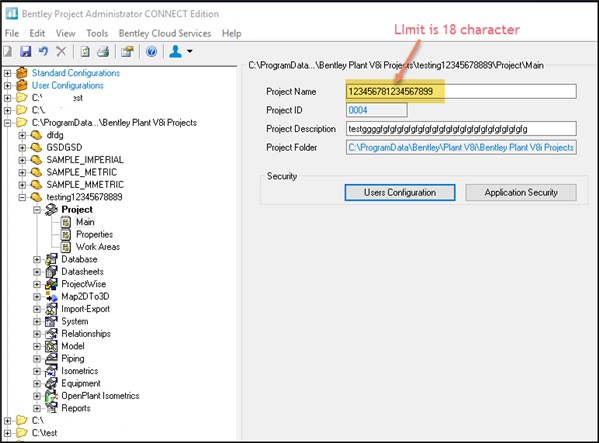Viewport: 599px width, 443px height.
Task: Click the Undo arrow toolbar icon
Action: pos(44,51)
